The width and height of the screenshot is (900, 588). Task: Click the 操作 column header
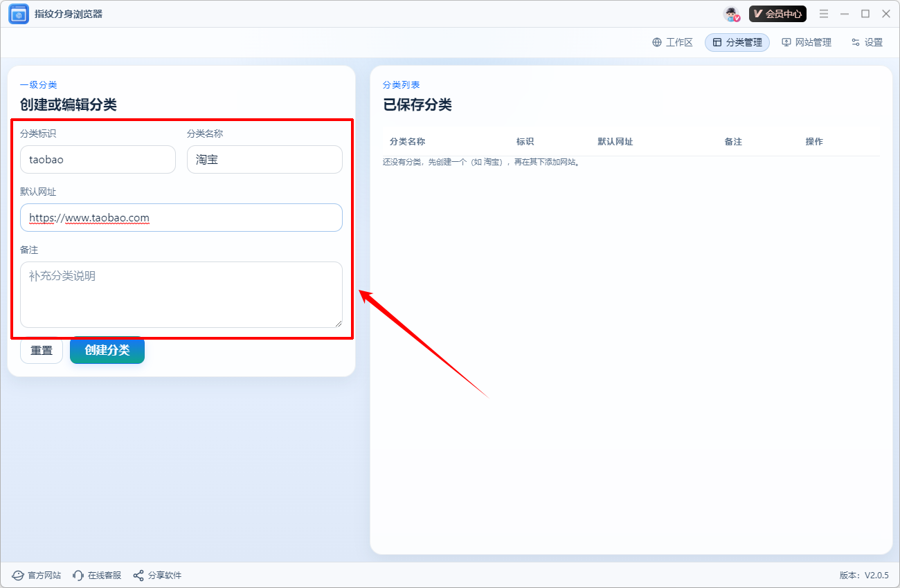click(814, 142)
